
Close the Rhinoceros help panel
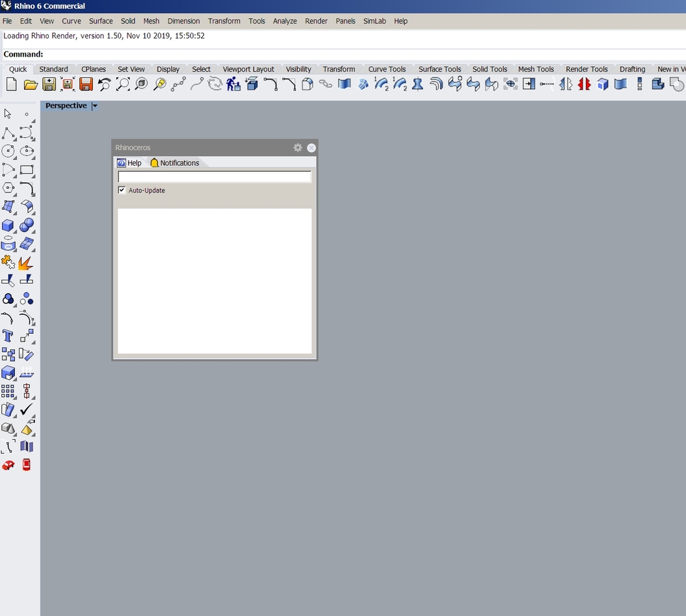(311, 148)
